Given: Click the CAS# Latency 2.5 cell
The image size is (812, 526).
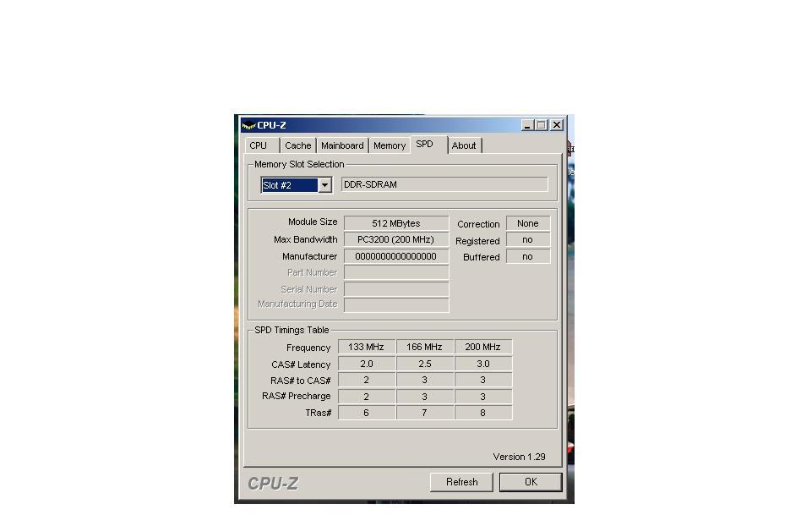Looking at the screenshot, I should [425, 364].
